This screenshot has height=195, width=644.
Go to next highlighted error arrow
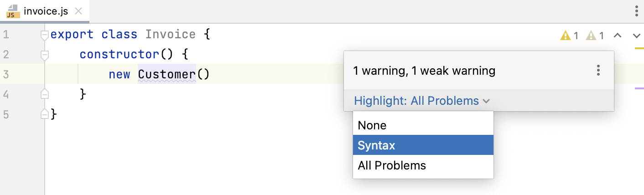(637, 36)
